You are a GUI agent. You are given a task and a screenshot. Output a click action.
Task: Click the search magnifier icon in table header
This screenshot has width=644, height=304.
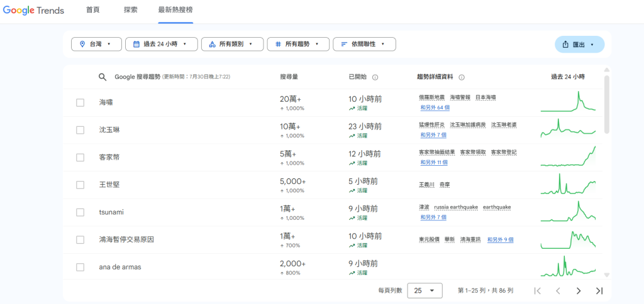tap(103, 77)
